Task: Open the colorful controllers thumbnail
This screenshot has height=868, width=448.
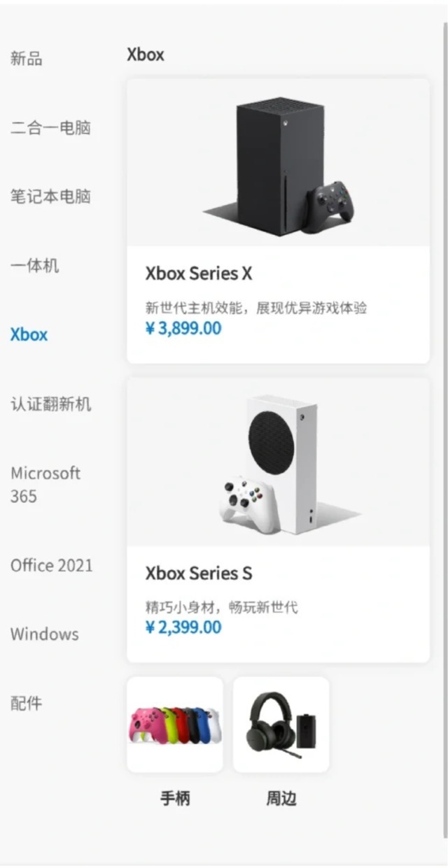Action: [x=175, y=725]
